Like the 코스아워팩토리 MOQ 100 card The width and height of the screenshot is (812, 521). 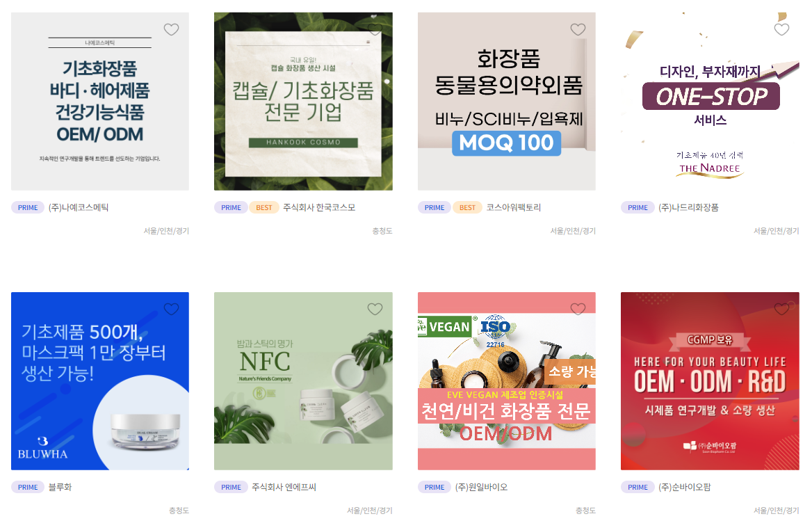(x=578, y=29)
